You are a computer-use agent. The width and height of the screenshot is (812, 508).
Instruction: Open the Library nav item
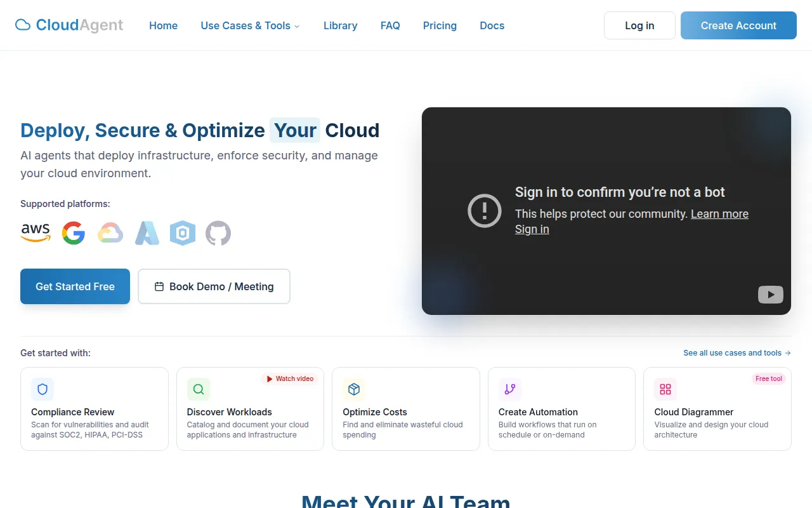[x=340, y=25]
